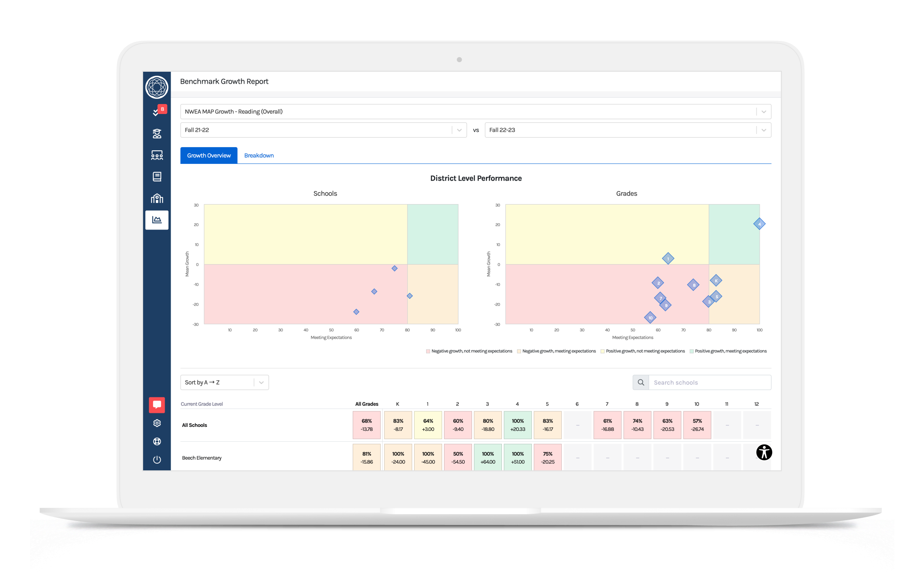
Task: Click Beech Elementary row label
Action: (202, 458)
